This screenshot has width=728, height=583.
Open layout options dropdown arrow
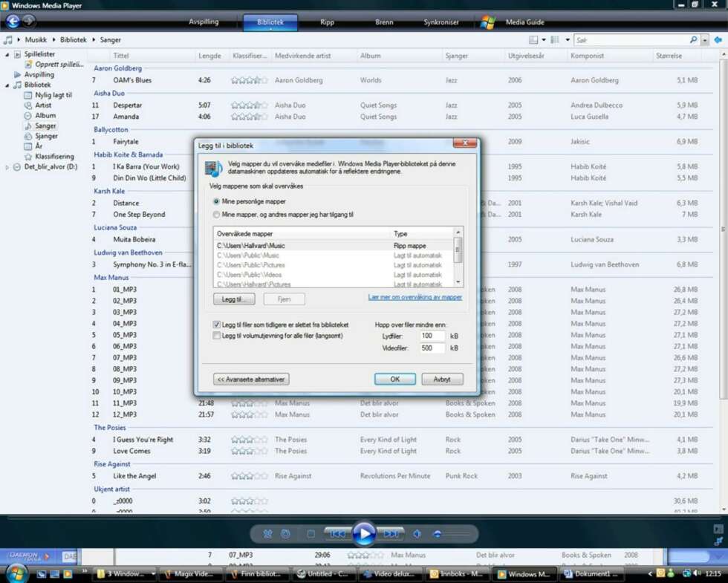click(544, 40)
